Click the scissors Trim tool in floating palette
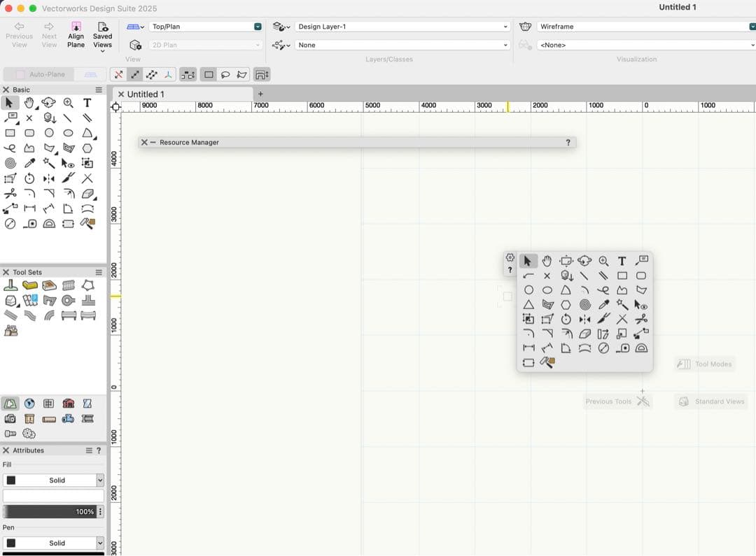Screen dimensions: 756x556 click(640, 319)
